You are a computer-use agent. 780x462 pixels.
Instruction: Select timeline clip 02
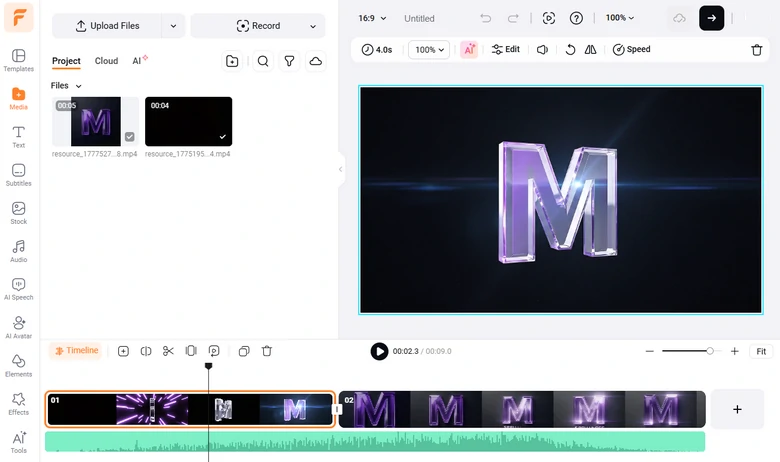pos(522,409)
